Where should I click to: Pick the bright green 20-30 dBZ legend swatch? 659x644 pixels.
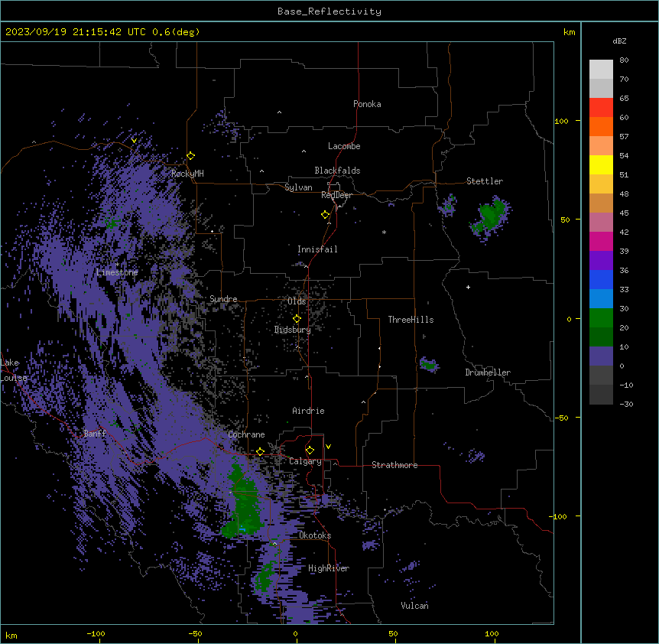(x=601, y=318)
